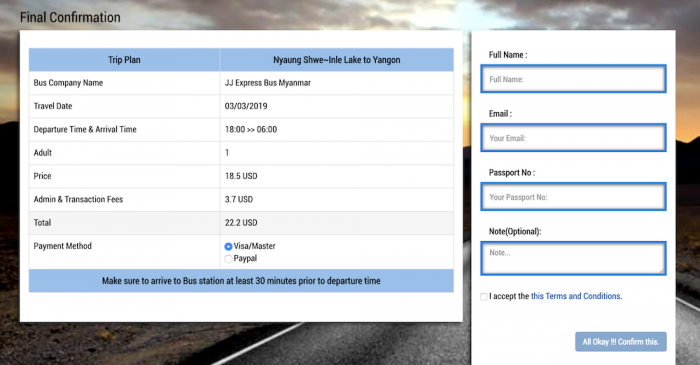Click the Nyaung Shwe~Inle Lake to Yangon header
Screen dimensions: 700x365
point(337,60)
